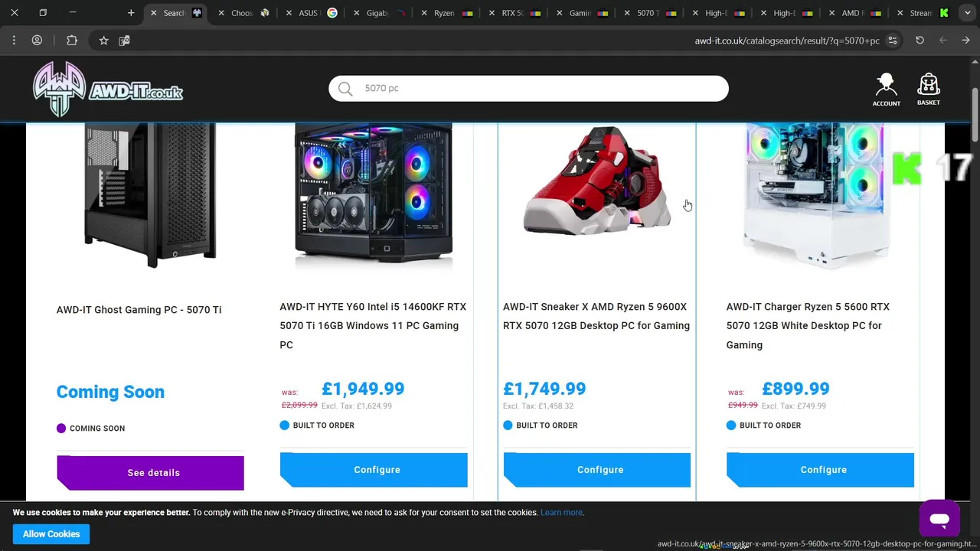980x551 pixels.
Task: Bookmark this page with the star icon
Action: pyautogui.click(x=103, y=41)
